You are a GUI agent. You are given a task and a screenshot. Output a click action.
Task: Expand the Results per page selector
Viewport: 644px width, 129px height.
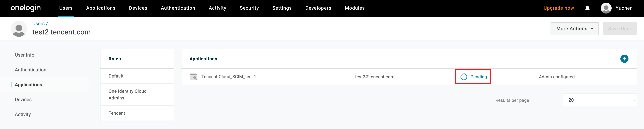[599, 100]
